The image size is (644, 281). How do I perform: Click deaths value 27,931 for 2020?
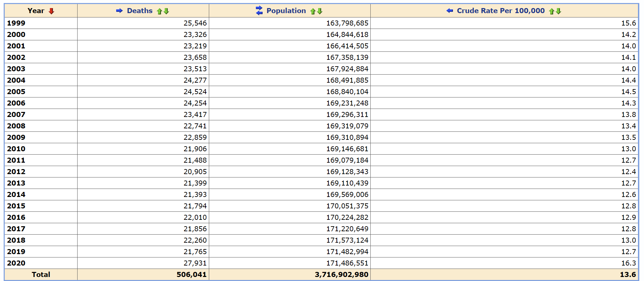coord(195,263)
